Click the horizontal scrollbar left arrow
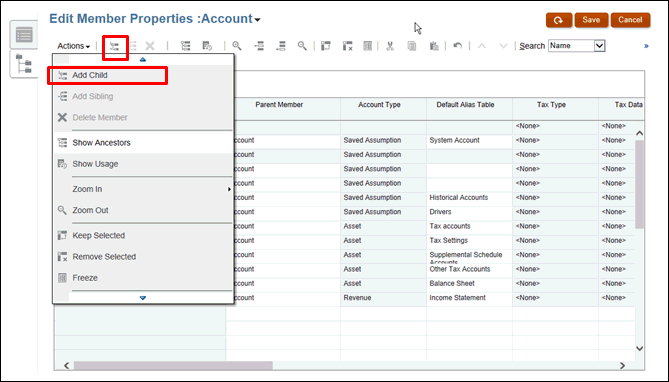Image resolution: width=669 pixels, height=382 pixels. tap(67, 366)
